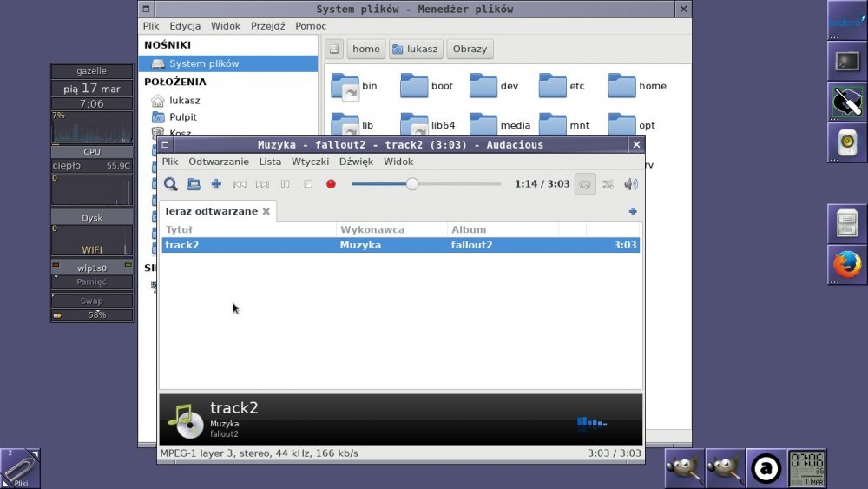Open the Plik menu in Audacious

pos(170,162)
